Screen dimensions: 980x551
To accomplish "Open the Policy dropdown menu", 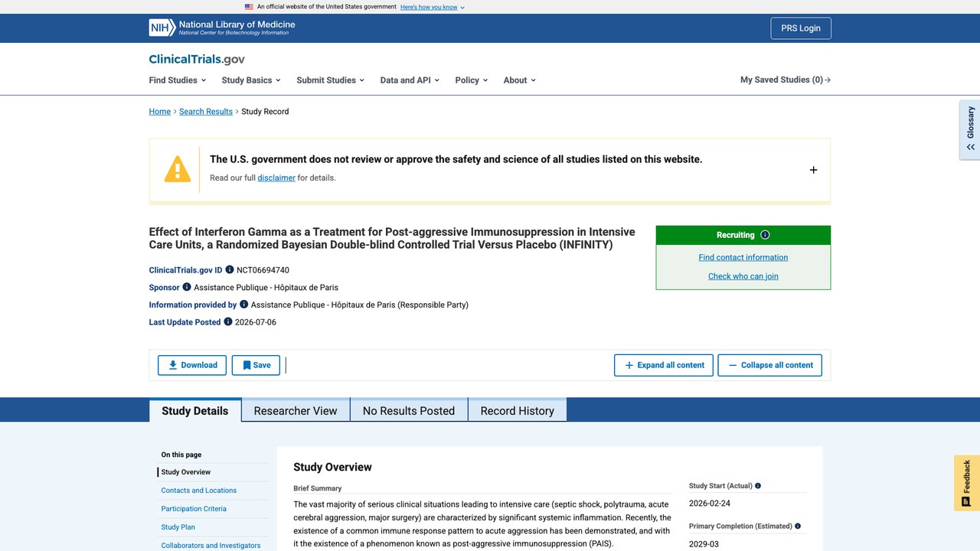I will (472, 80).
